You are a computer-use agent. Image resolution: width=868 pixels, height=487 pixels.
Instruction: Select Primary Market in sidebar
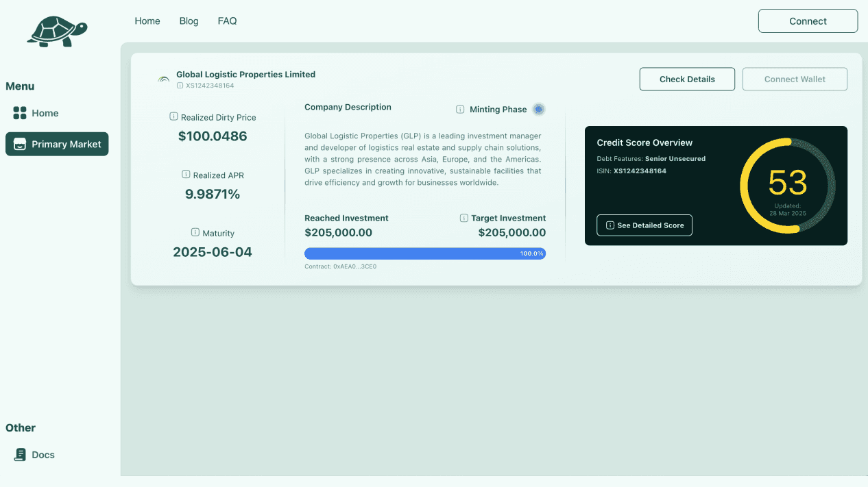57,144
